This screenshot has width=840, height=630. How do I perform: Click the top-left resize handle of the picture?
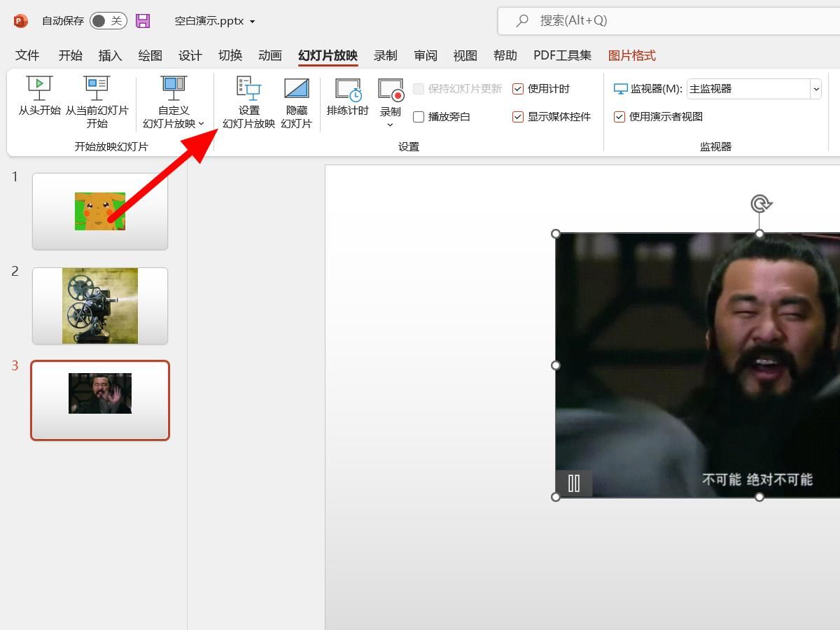click(556, 233)
